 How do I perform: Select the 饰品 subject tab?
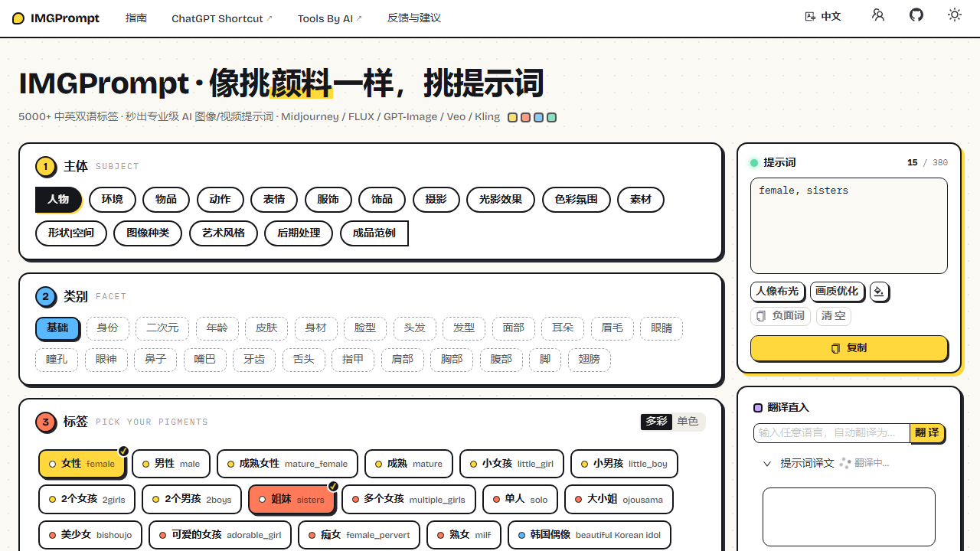pyautogui.click(x=382, y=200)
